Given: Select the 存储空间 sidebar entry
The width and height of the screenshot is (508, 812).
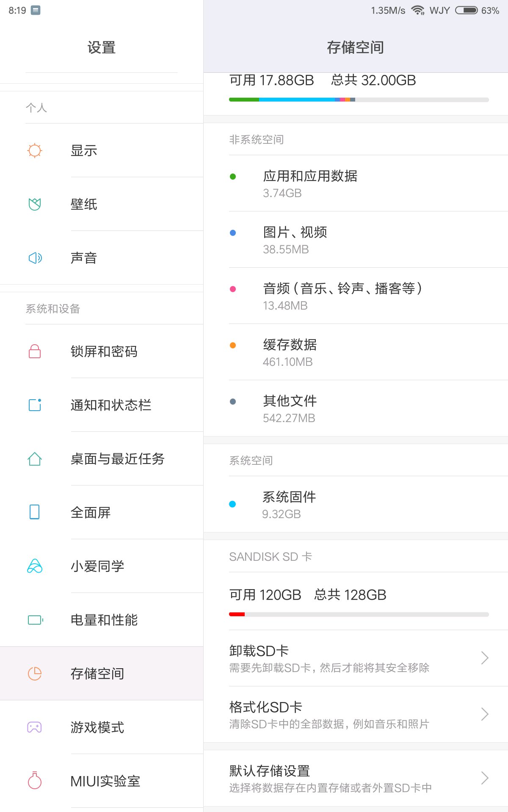Looking at the screenshot, I should click(102, 673).
